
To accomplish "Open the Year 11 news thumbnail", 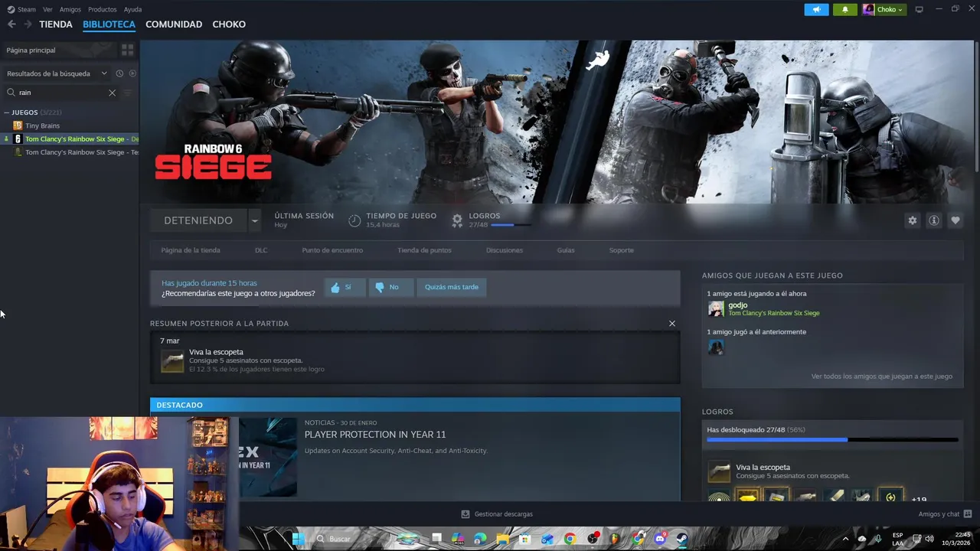I will [x=267, y=457].
